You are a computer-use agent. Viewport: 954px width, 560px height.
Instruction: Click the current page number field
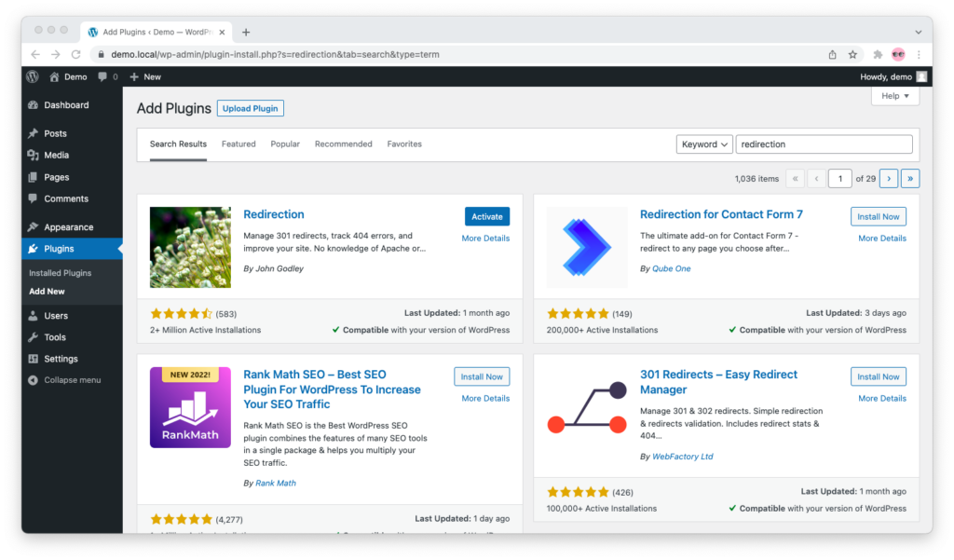840,179
